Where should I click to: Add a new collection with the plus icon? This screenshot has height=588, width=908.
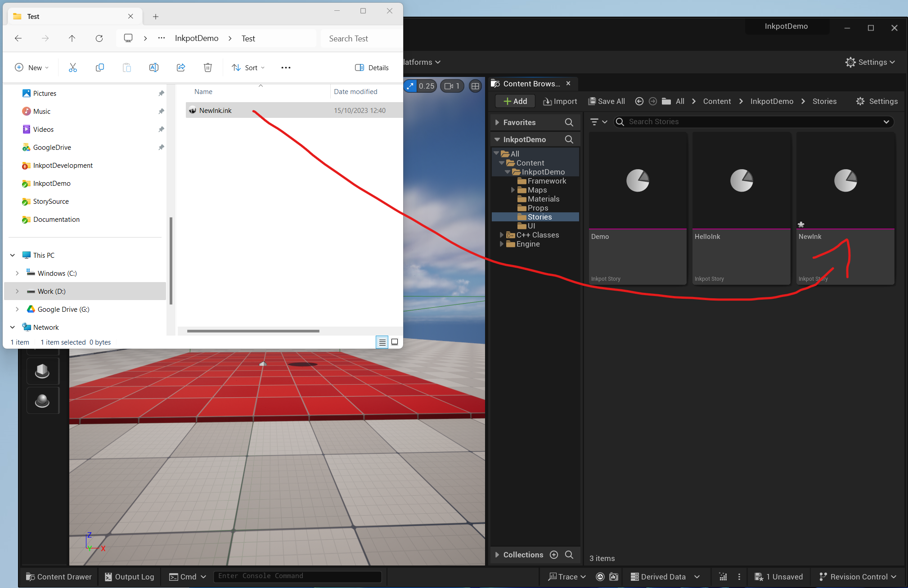point(554,555)
